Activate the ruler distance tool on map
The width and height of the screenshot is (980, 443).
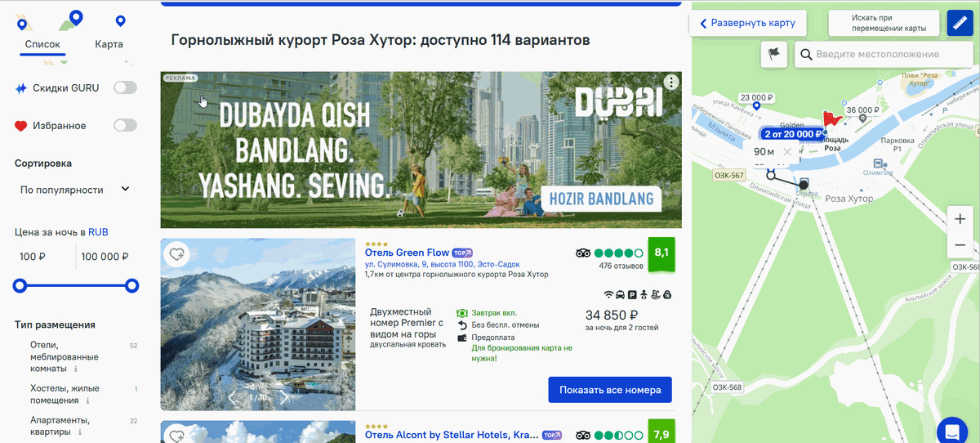960,23
